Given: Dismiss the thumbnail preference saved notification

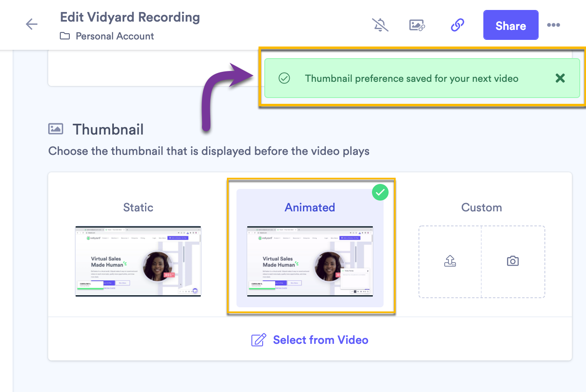Looking at the screenshot, I should click(560, 78).
